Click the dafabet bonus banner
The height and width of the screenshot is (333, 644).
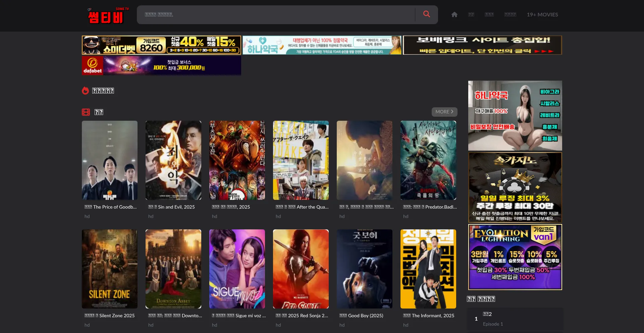(161, 65)
